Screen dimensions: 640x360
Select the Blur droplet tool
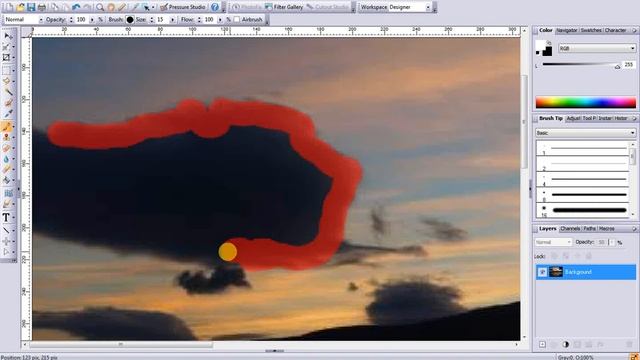[7, 159]
